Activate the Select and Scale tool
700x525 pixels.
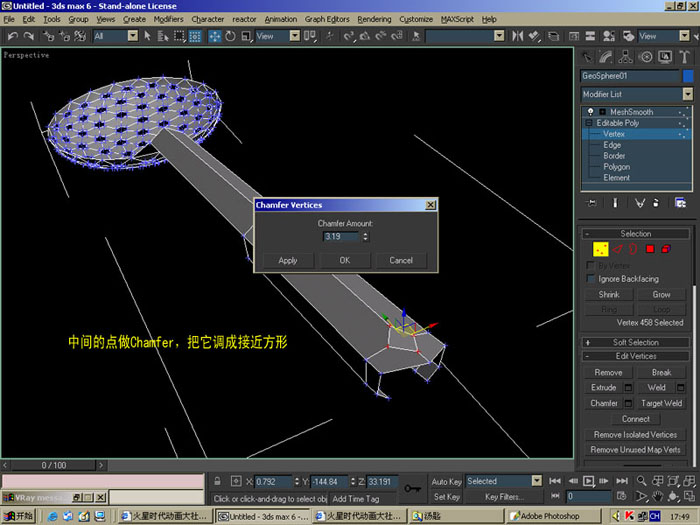[x=246, y=36]
